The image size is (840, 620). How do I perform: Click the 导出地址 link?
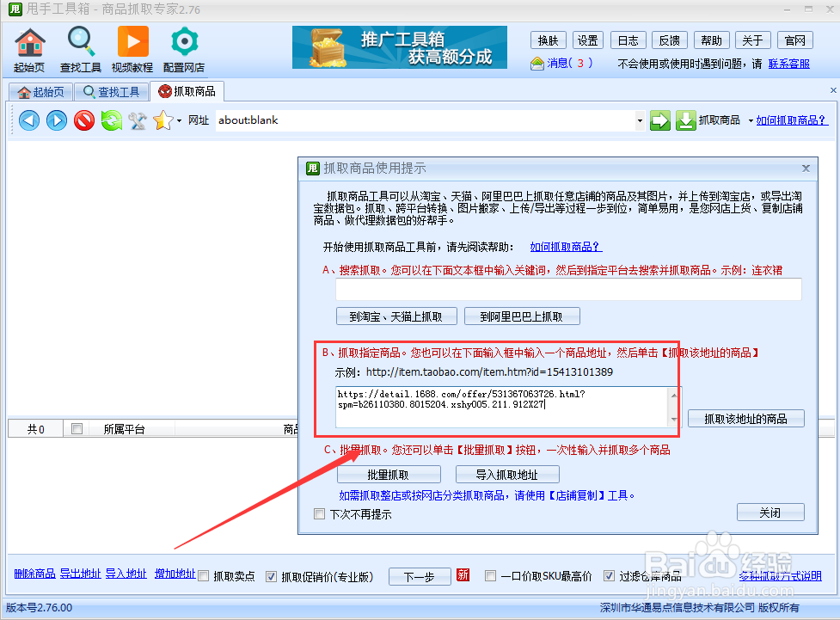tap(80, 574)
